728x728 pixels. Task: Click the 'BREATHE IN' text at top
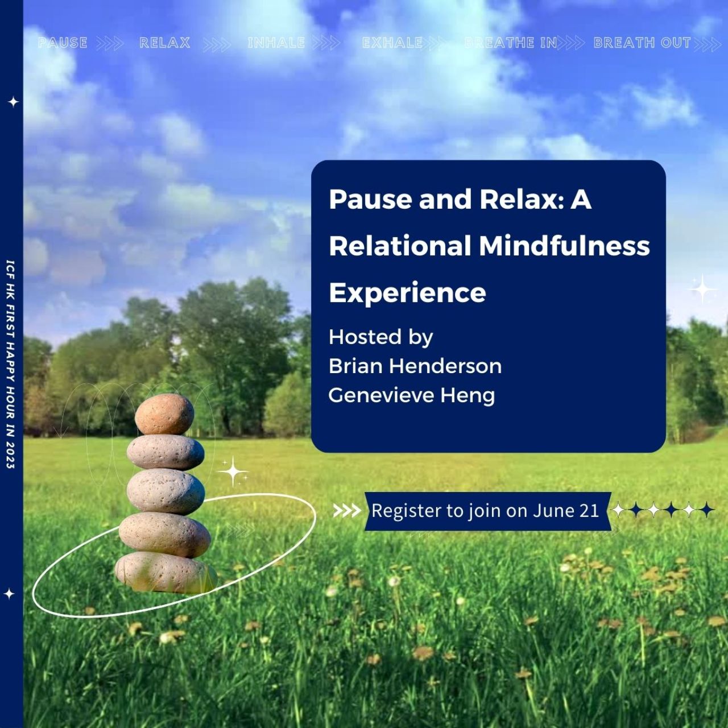click(x=511, y=43)
